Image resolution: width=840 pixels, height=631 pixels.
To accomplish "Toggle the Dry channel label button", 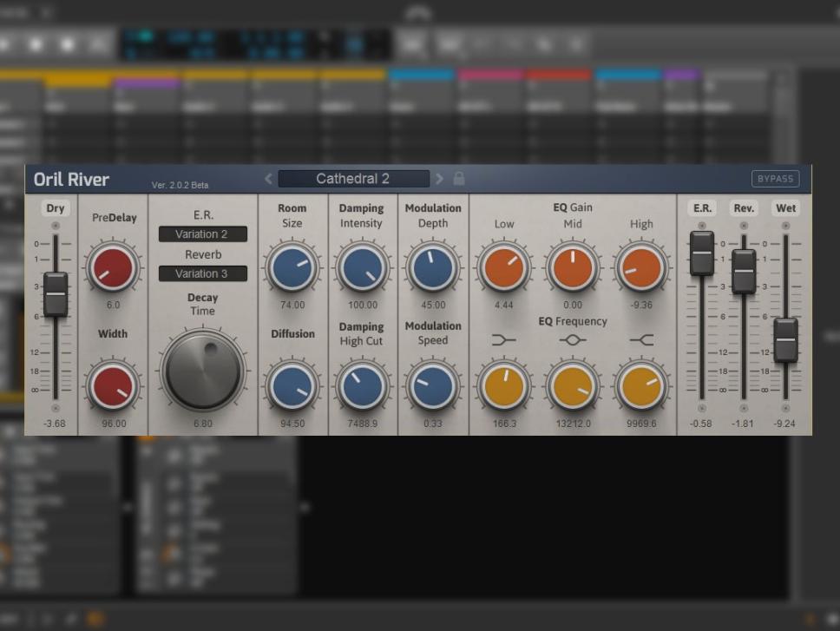I will [56, 208].
